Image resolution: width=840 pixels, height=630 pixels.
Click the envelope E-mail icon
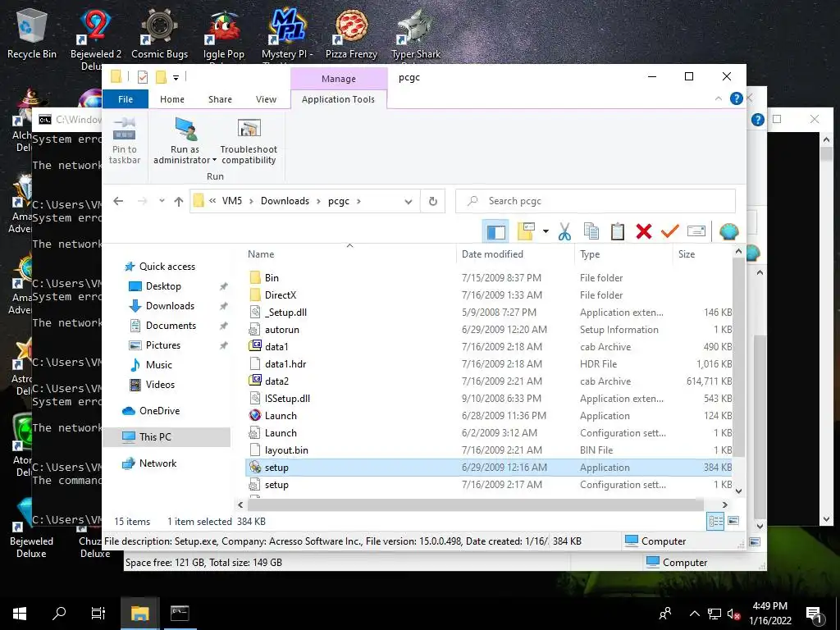point(696,231)
